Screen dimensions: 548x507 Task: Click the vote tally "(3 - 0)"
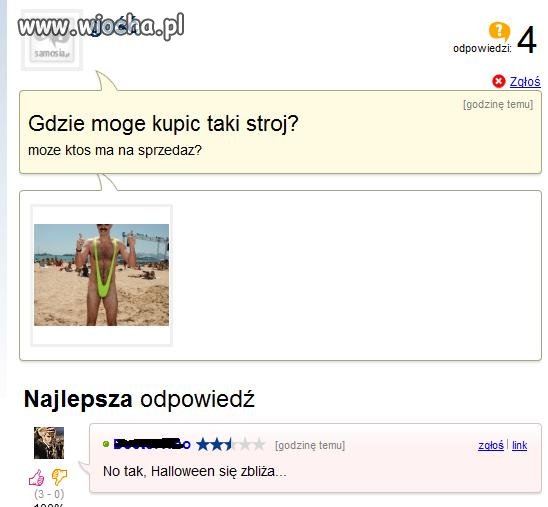(49, 494)
